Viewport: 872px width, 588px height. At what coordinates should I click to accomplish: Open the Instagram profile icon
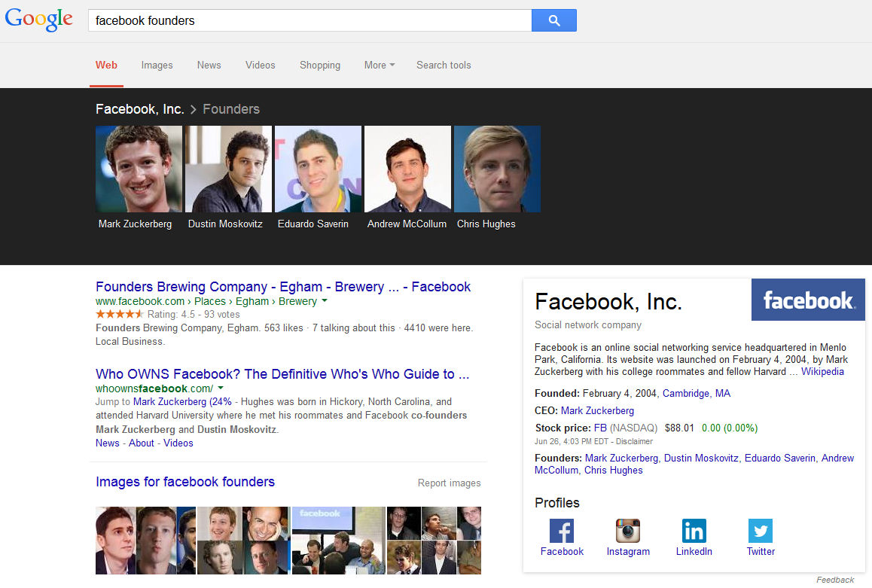(x=627, y=531)
